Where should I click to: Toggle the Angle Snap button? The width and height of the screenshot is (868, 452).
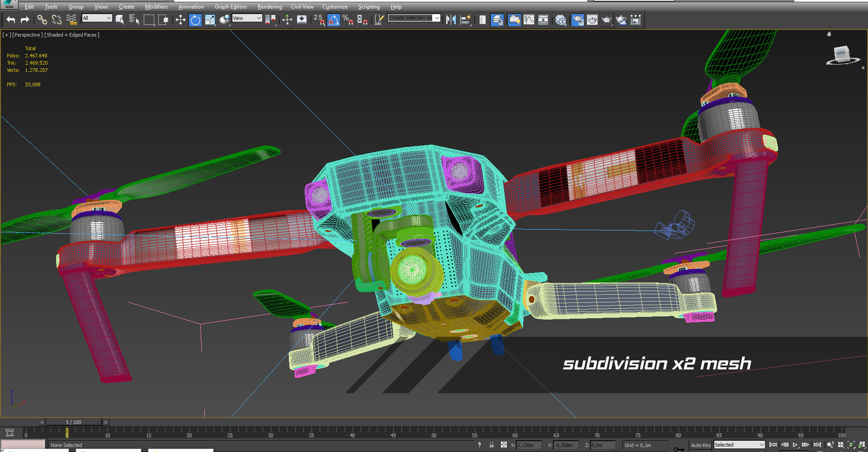click(x=333, y=20)
